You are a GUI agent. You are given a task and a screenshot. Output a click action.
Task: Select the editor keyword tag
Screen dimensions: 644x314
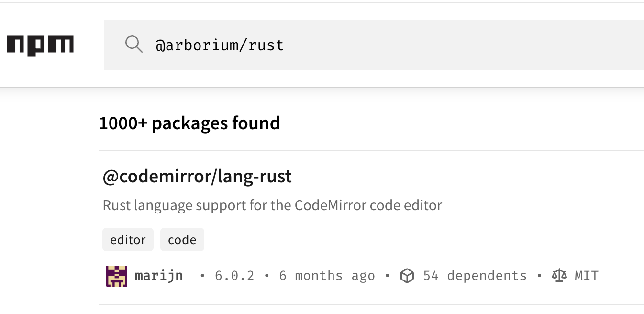[128, 239]
